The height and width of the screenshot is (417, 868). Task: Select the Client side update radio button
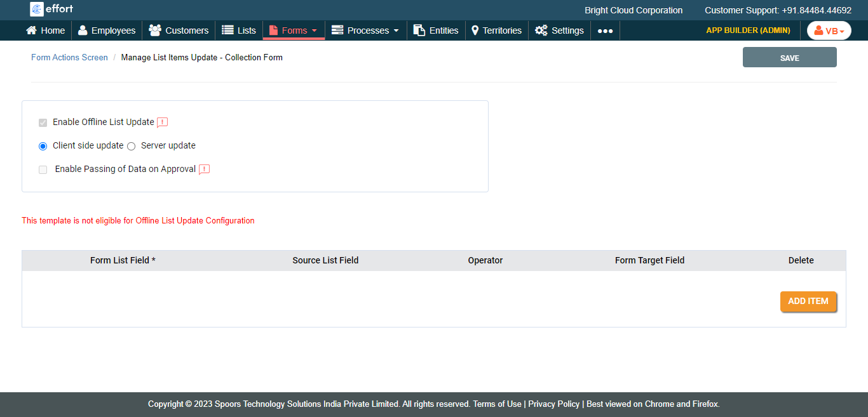[43, 146]
